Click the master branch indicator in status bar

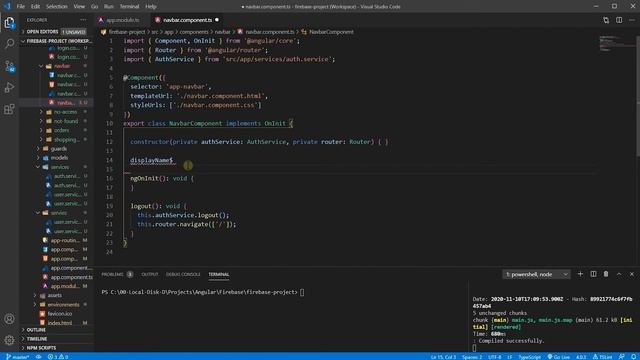point(18,357)
